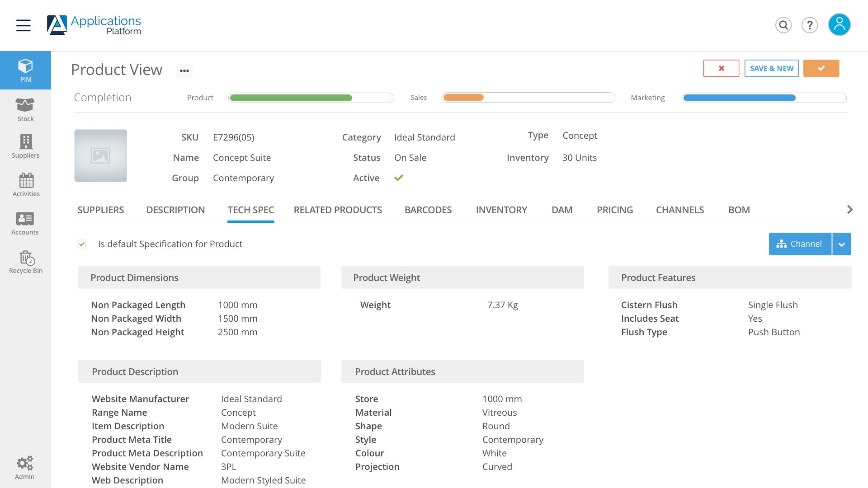Click the Weight value 7.37 Kg
The width and height of the screenshot is (868, 488).
[503, 305]
